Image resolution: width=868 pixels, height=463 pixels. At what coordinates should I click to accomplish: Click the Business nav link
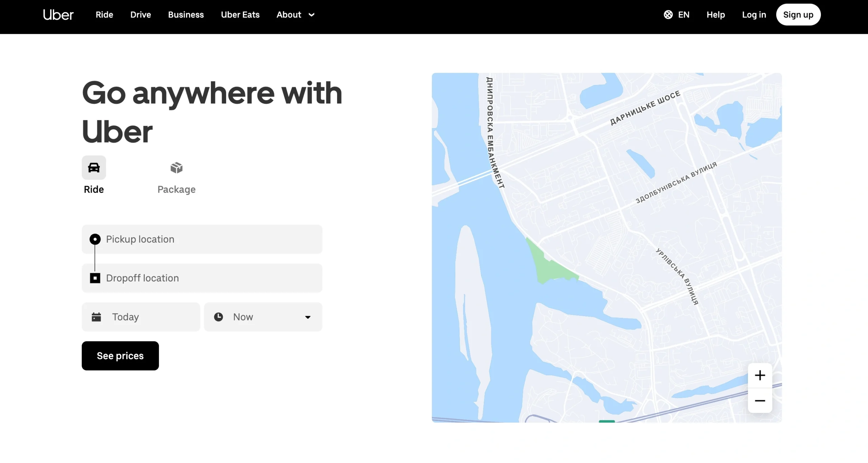click(186, 15)
